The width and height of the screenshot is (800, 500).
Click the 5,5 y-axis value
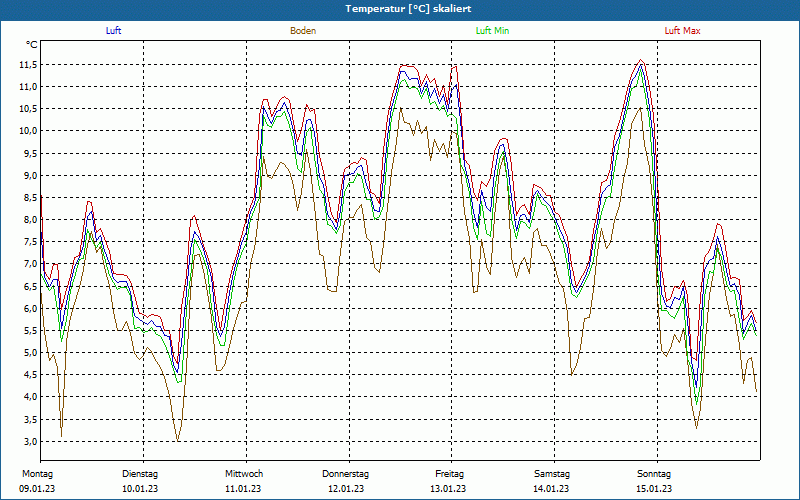(30, 331)
